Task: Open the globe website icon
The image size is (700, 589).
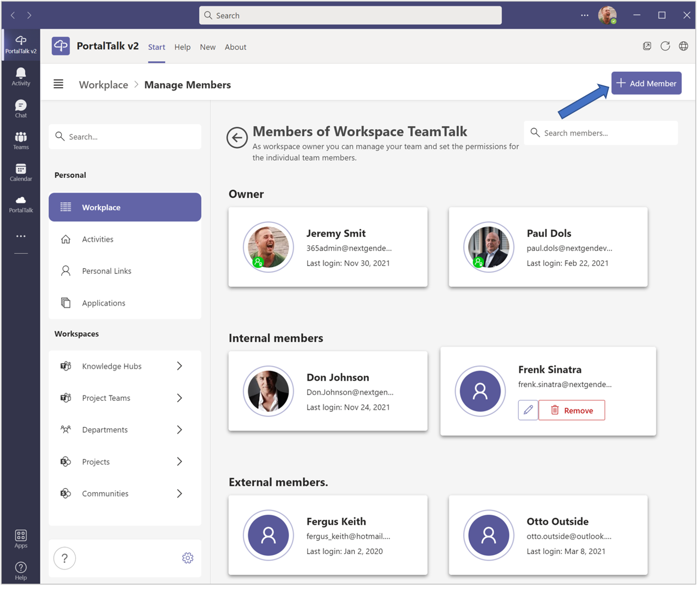Action: click(x=683, y=46)
